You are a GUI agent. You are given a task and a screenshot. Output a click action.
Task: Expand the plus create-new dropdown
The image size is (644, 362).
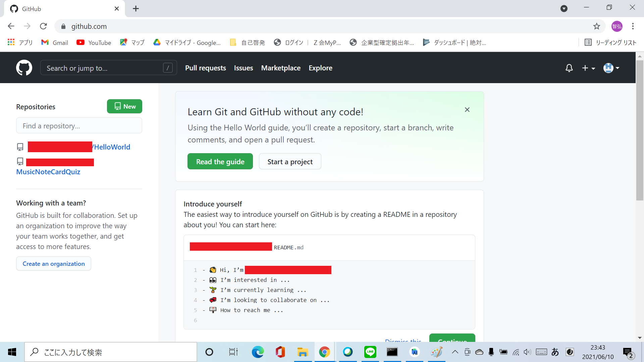pyautogui.click(x=588, y=68)
